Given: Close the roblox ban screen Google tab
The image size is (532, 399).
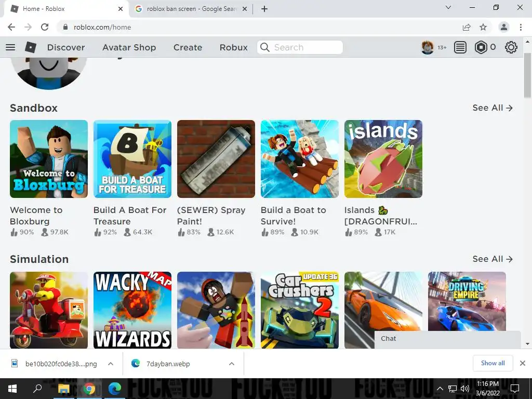Looking at the screenshot, I should [245, 9].
